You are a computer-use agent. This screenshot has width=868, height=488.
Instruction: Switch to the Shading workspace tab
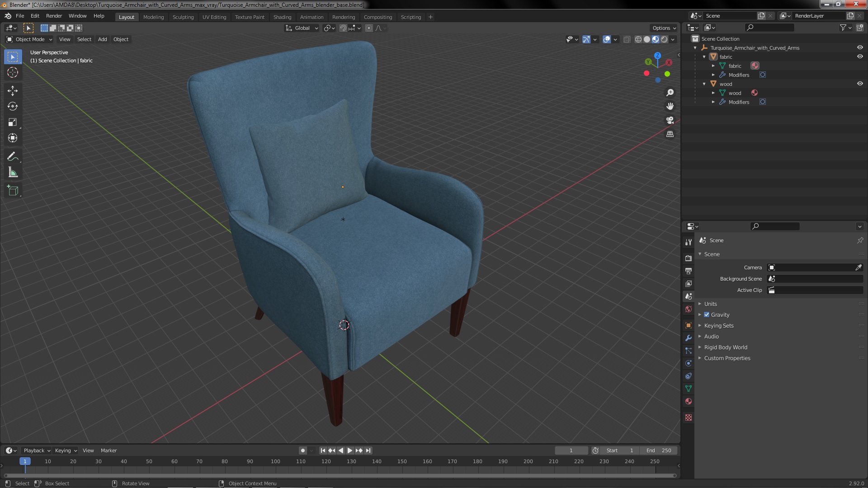tap(282, 17)
